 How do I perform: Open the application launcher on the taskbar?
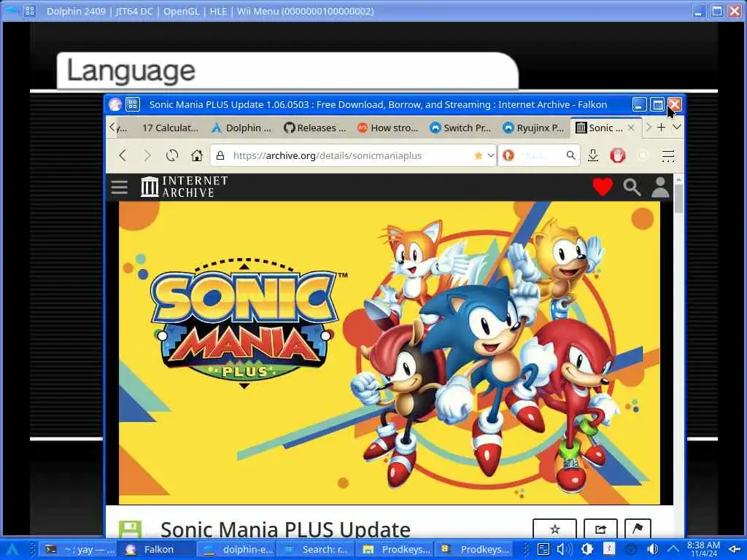click(12, 550)
